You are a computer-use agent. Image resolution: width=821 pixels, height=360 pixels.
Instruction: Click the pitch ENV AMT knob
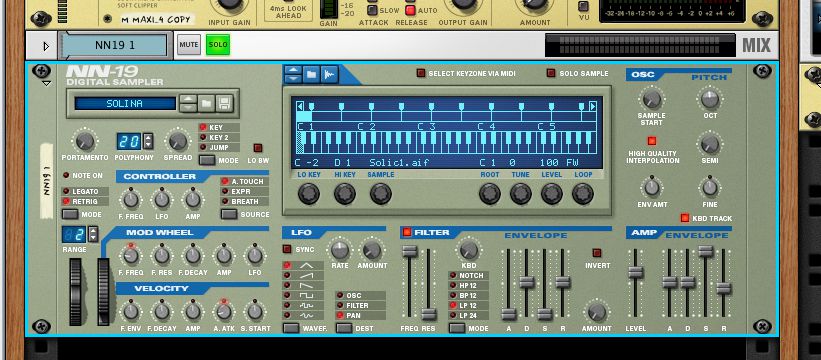tap(651, 187)
